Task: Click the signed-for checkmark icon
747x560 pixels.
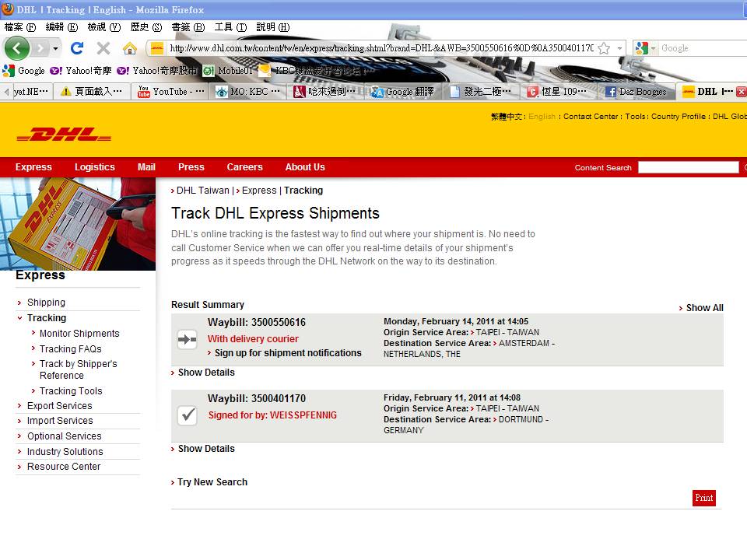Action: click(187, 415)
